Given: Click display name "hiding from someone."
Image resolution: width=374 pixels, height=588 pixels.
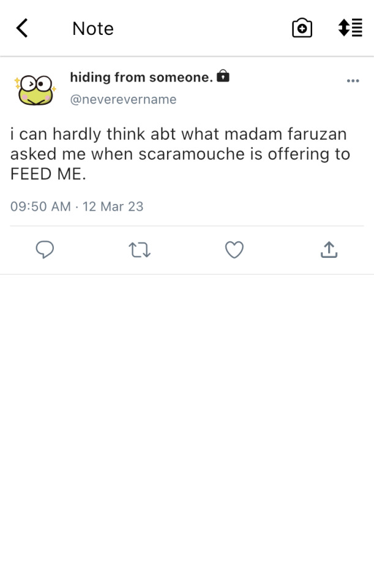Looking at the screenshot, I should [x=141, y=77].
